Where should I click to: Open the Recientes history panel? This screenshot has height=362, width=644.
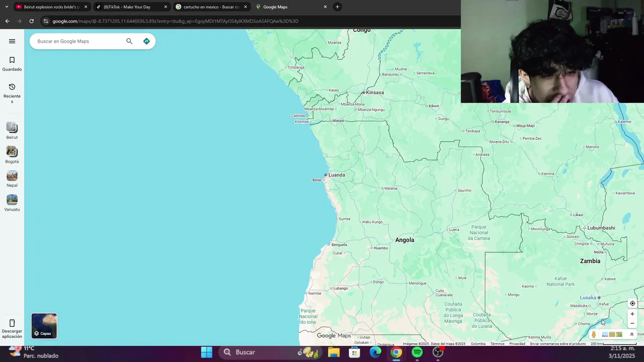12,94
